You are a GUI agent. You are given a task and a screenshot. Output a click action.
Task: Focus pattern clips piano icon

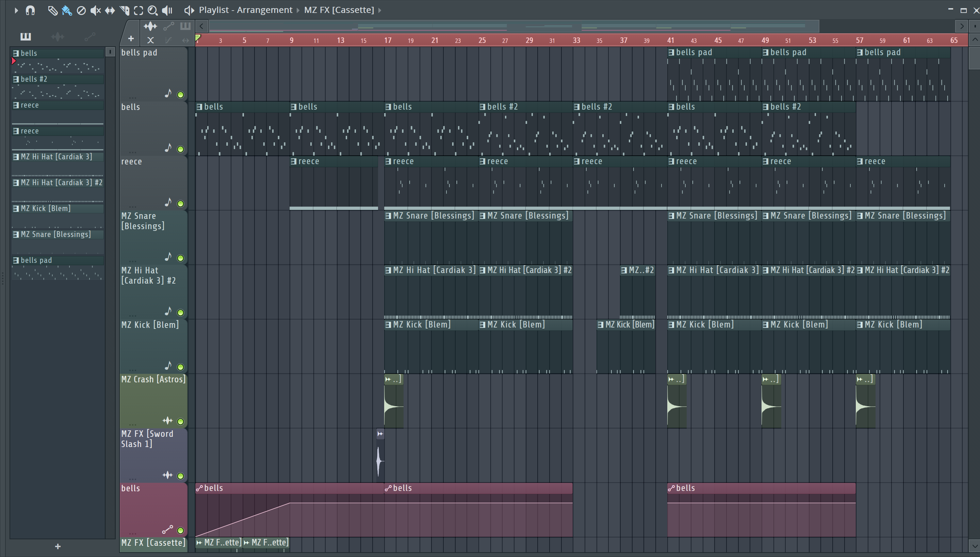pyautogui.click(x=185, y=27)
